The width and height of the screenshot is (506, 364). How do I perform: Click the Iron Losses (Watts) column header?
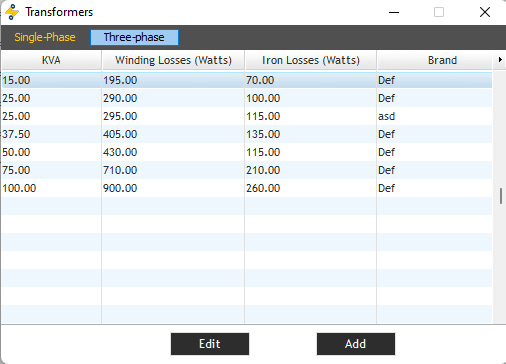tap(311, 60)
